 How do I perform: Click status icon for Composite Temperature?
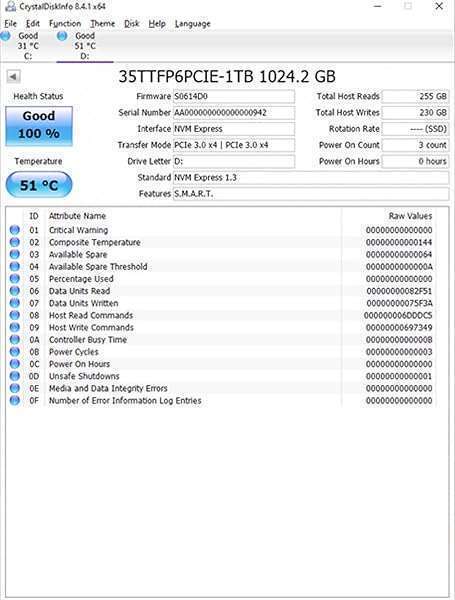15,242
